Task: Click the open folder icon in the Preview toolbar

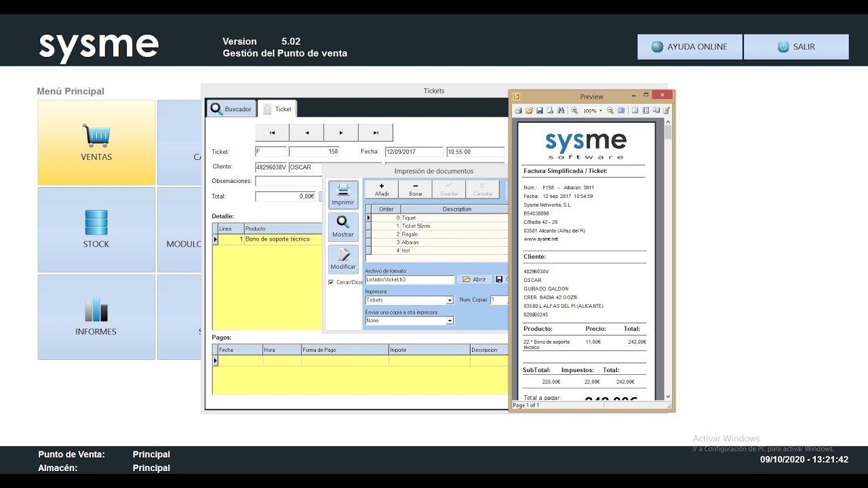Action: (x=529, y=110)
